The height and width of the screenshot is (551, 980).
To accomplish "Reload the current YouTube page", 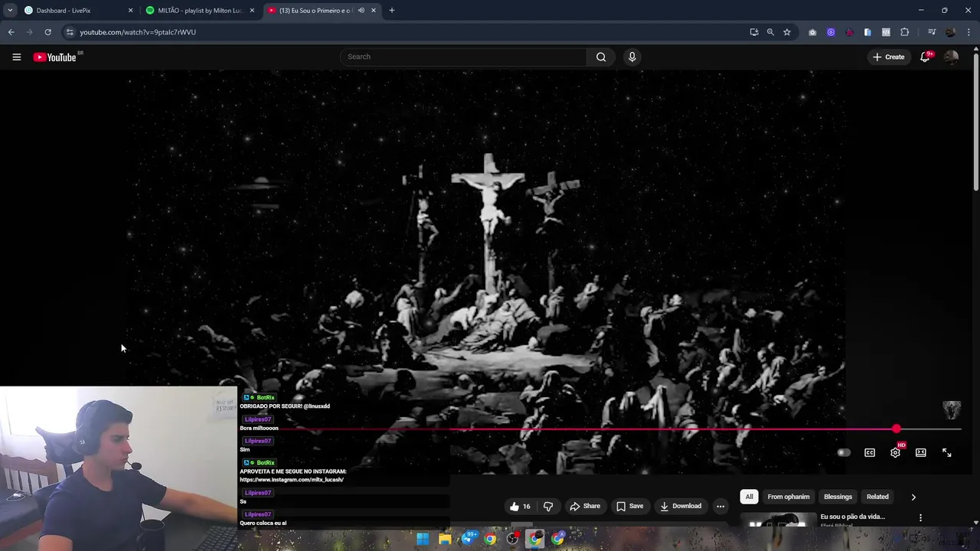I will click(47, 32).
